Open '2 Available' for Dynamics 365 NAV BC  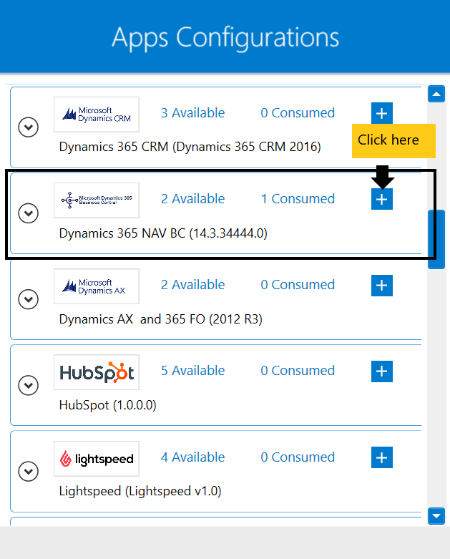click(193, 199)
